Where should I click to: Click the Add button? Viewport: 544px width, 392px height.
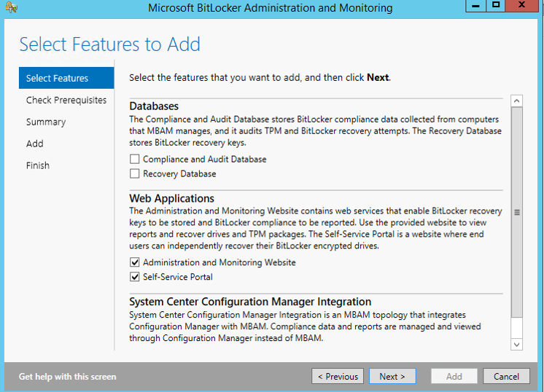454,377
